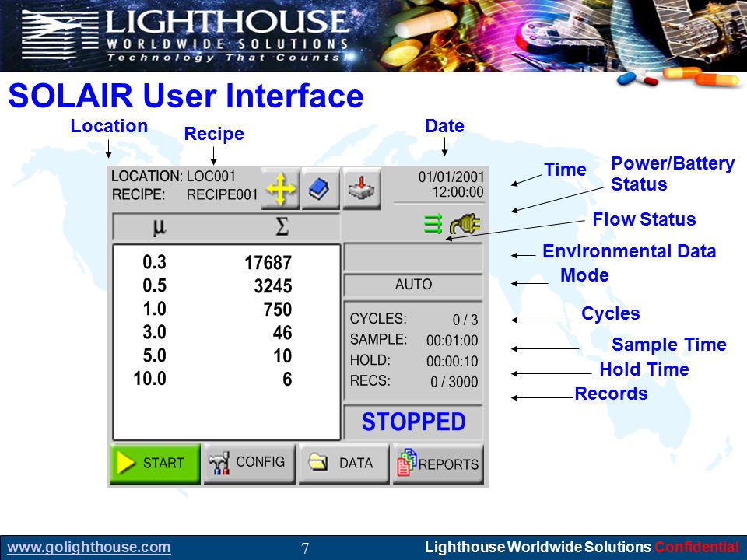This screenshot has width=747, height=560.
Task: Start sampling with the green START button
Action: click(x=155, y=464)
